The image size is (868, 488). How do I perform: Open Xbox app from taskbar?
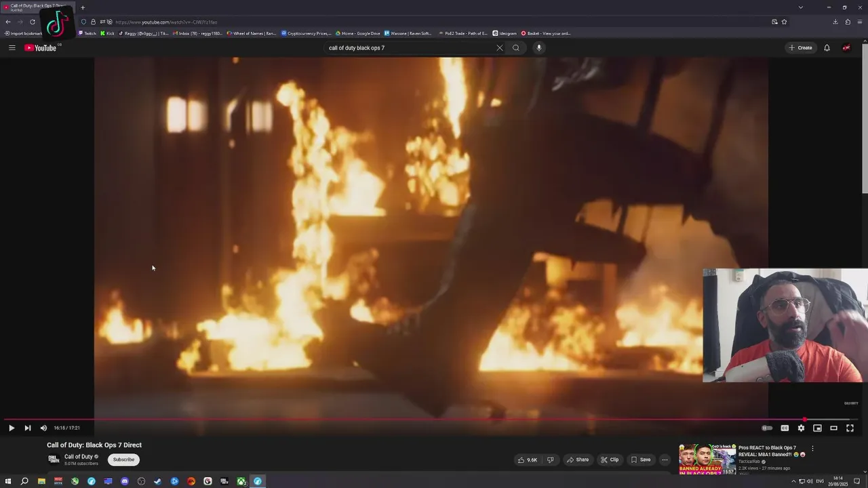coord(241,481)
